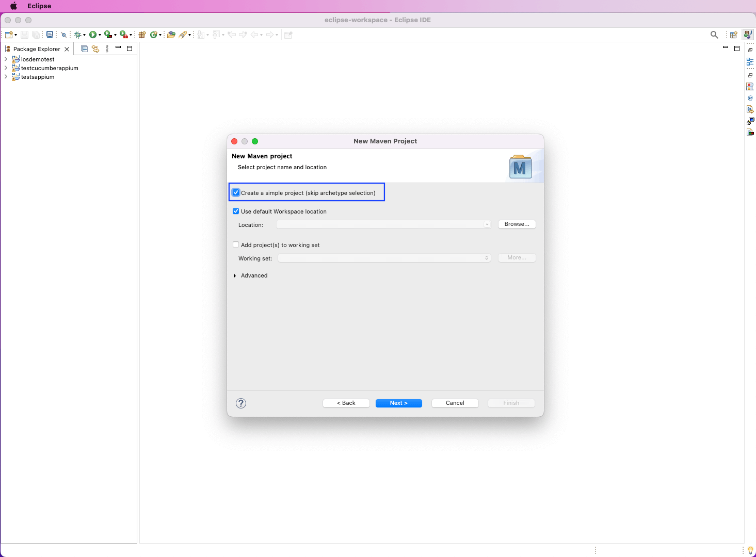
Task: Open the Javadoc view from right trim
Action: [x=750, y=98]
